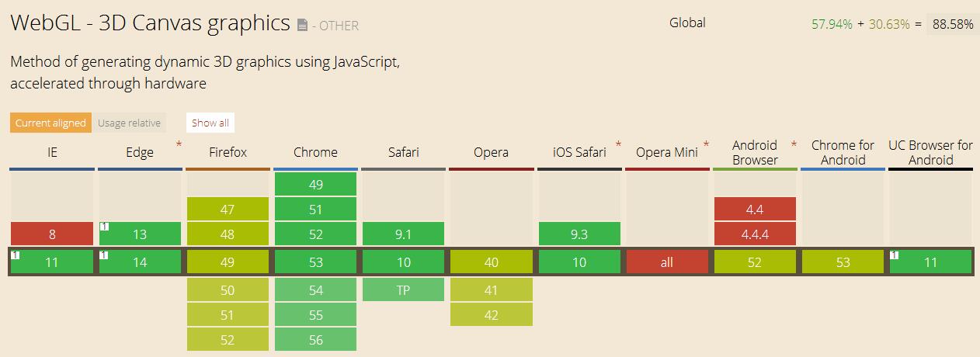Switch to Usage relative view
980x357 pixels.
(x=129, y=123)
